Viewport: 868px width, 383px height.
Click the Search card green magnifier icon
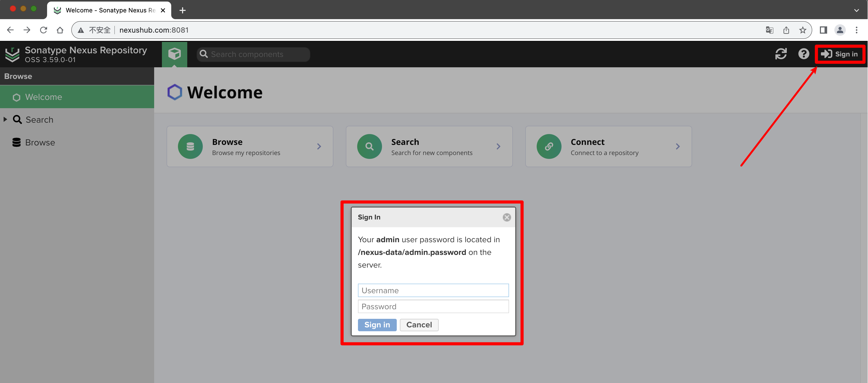[x=369, y=146]
